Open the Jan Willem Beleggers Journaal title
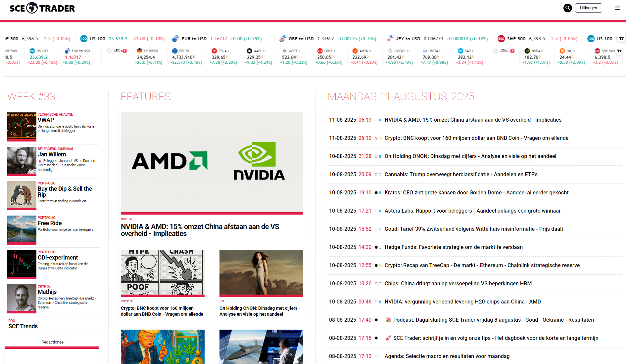The height and width of the screenshot is (364, 626). [x=52, y=154]
